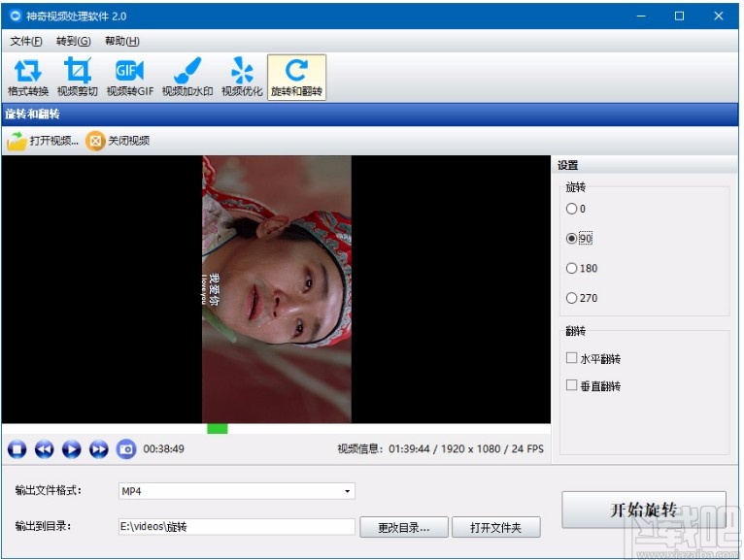Take a snapshot with camera icon
This screenshot has height=560, width=744.
[x=126, y=449]
